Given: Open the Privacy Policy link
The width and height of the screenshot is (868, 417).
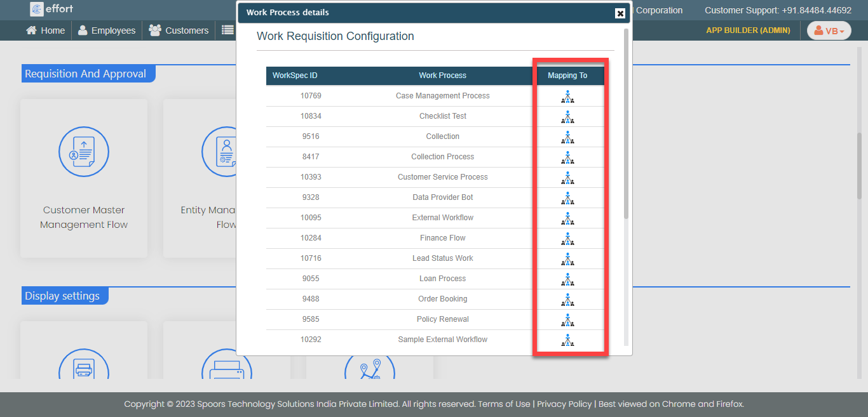Looking at the screenshot, I should (564, 404).
